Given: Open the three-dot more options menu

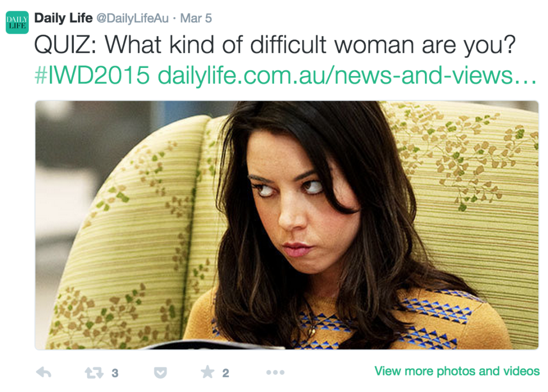Looking at the screenshot, I should pyautogui.click(x=276, y=372).
